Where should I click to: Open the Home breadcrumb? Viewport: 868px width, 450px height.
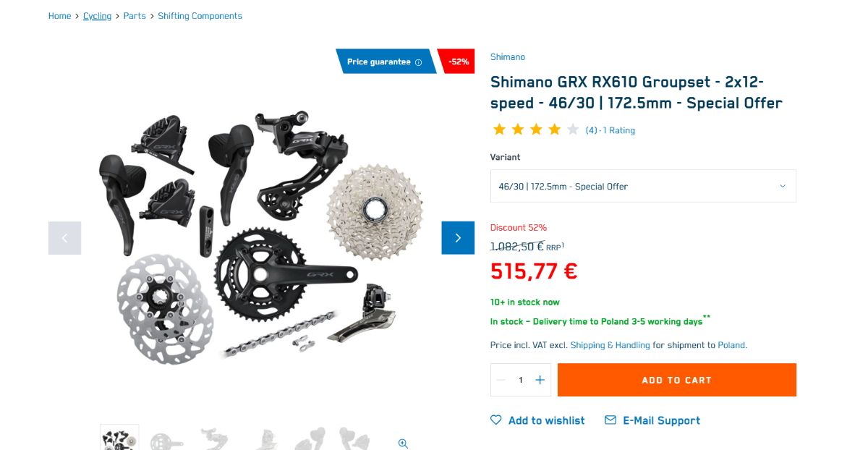click(60, 16)
